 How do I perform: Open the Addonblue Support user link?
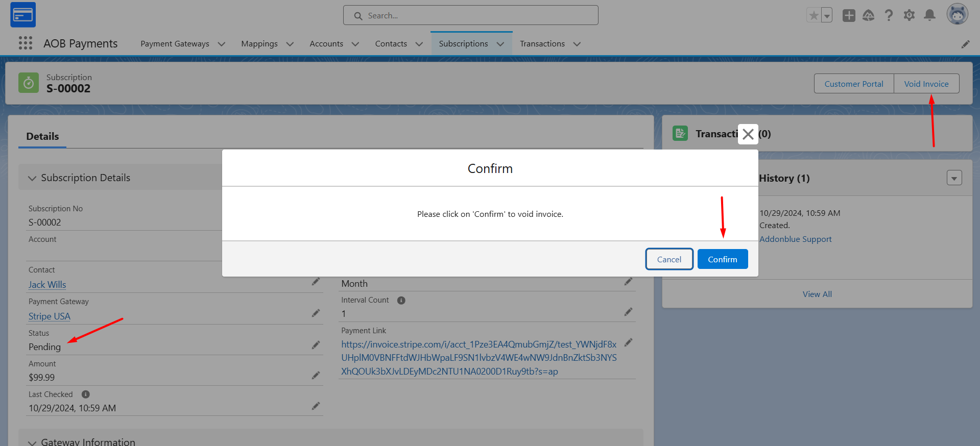pyautogui.click(x=795, y=239)
